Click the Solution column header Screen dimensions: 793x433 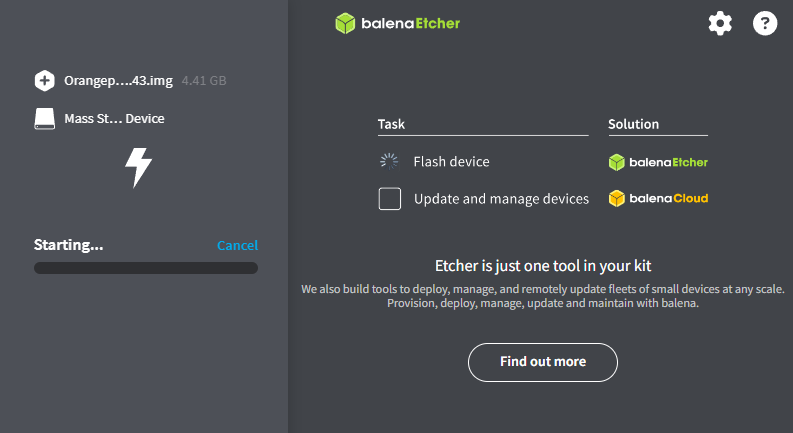point(633,125)
